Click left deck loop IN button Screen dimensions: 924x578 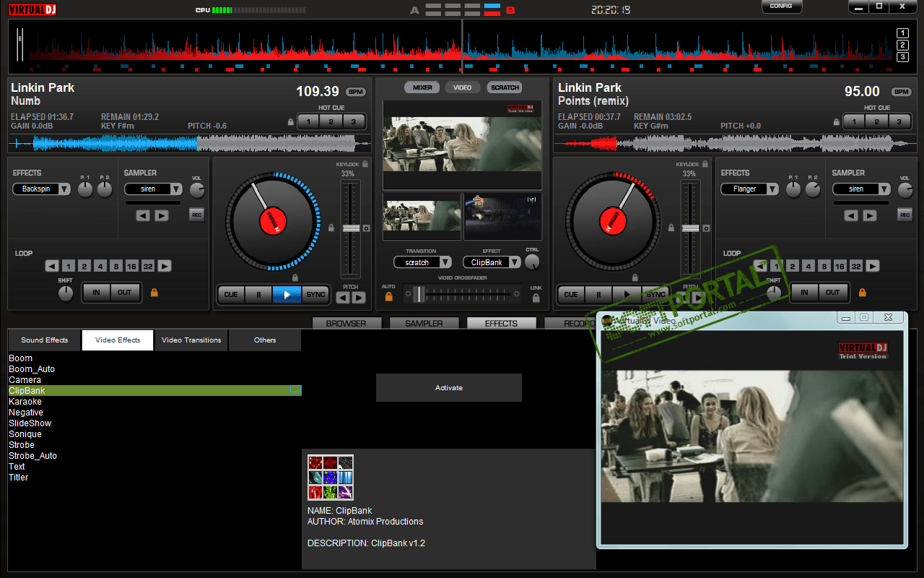pyautogui.click(x=96, y=293)
